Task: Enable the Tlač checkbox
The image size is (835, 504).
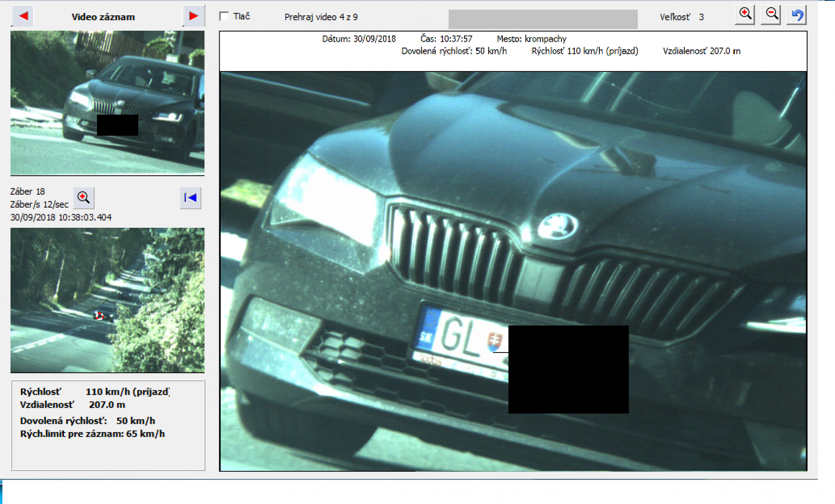Action: pyautogui.click(x=224, y=16)
